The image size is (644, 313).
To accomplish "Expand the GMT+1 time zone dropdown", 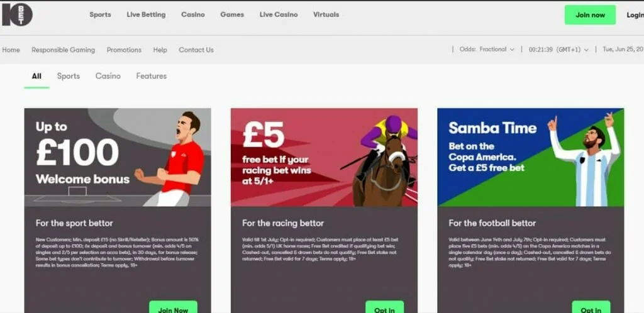I will pos(558,50).
